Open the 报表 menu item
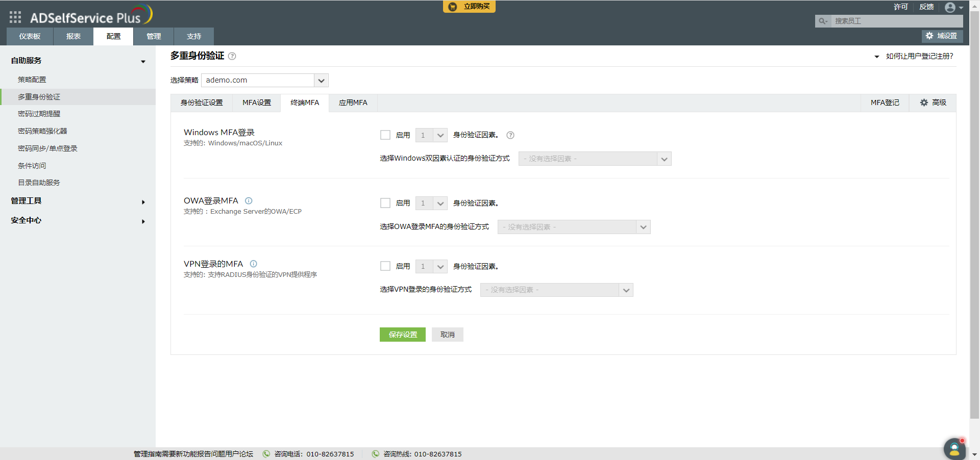 [72, 36]
